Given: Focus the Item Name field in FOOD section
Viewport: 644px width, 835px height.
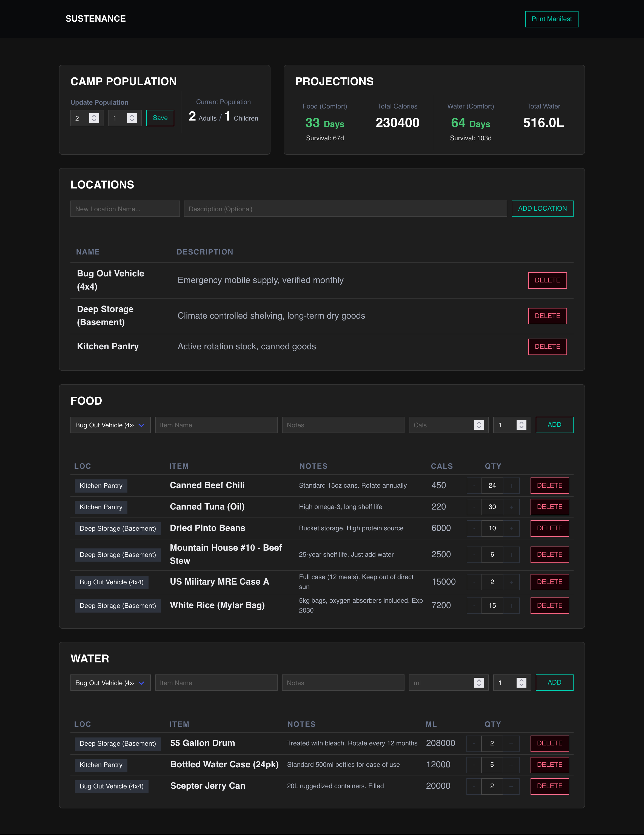Looking at the screenshot, I should click(216, 425).
